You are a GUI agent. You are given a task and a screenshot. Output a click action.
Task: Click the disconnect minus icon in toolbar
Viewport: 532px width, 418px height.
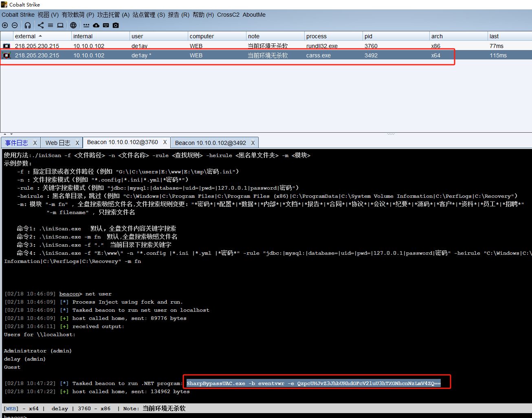click(15, 25)
